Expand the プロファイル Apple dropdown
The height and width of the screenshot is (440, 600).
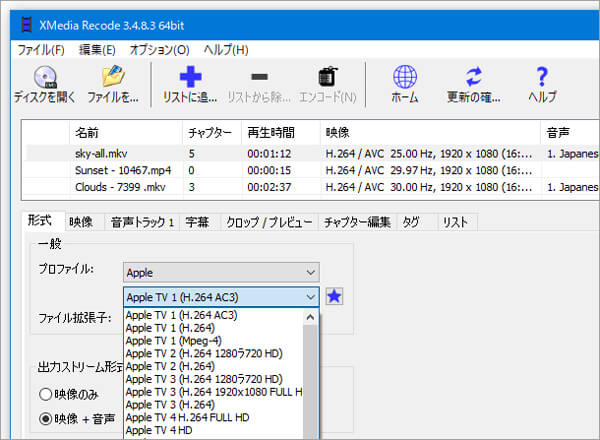click(221, 273)
